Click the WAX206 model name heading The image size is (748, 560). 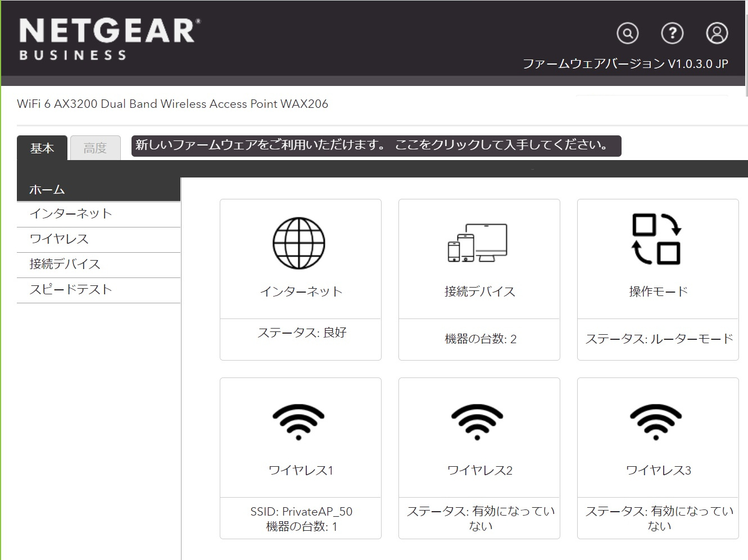click(x=173, y=104)
